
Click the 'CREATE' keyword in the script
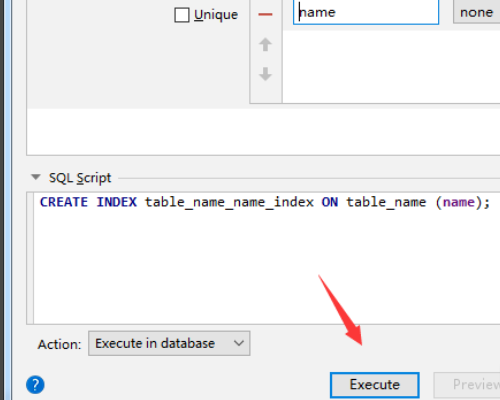[x=64, y=202]
